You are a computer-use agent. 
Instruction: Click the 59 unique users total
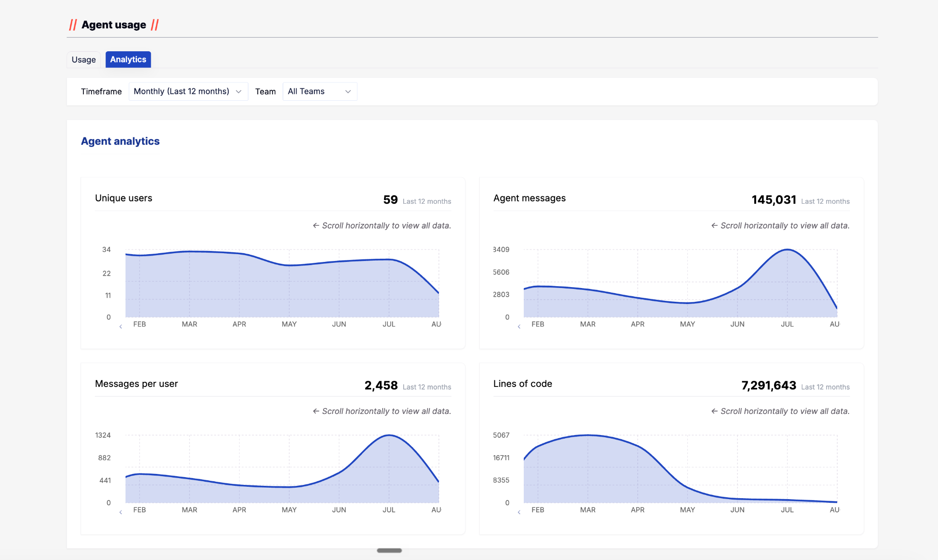[x=390, y=200]
